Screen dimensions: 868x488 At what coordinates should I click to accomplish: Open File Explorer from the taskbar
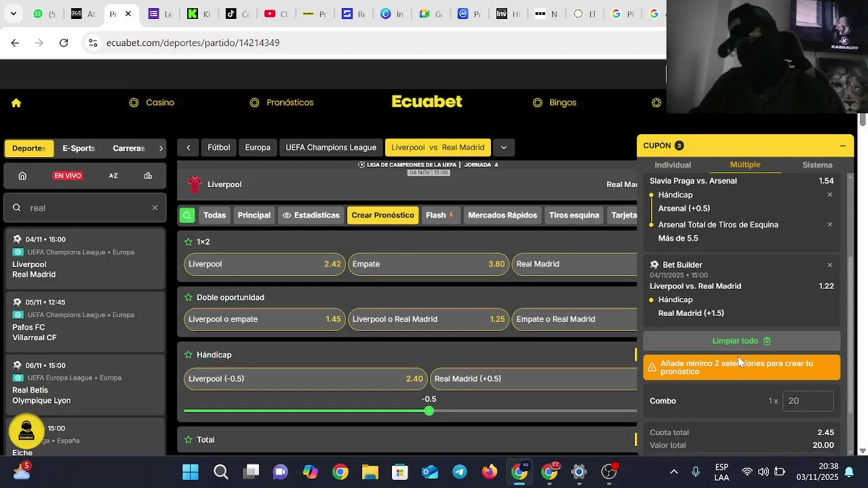[x=370, y=472]
